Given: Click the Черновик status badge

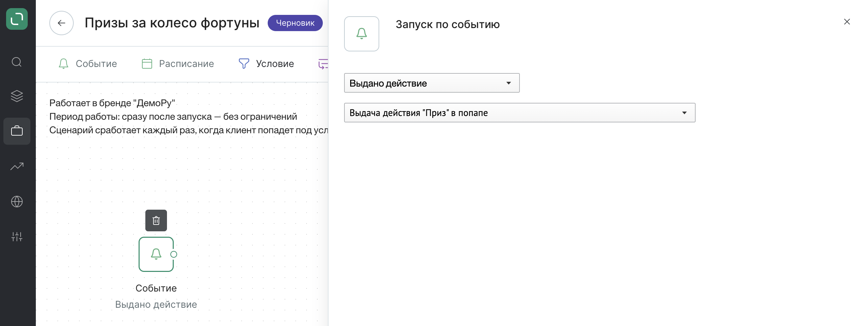Looking at the screenshot, I should click(295, 23).
